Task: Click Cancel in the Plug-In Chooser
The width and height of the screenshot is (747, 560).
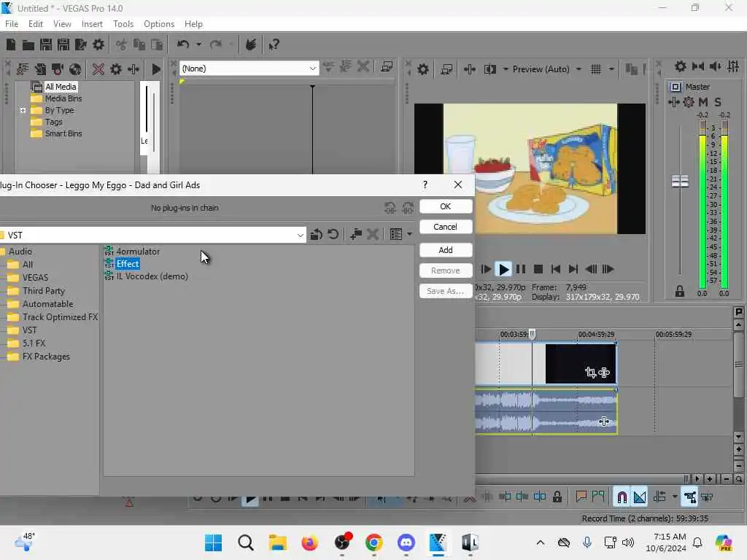Action: [446, 227]
